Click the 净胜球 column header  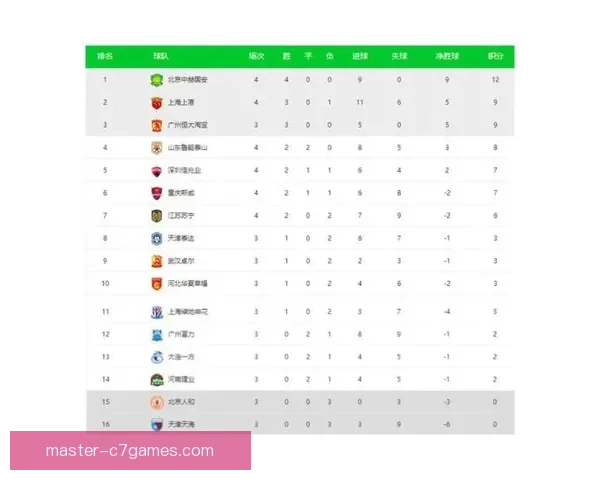[447, 56]
